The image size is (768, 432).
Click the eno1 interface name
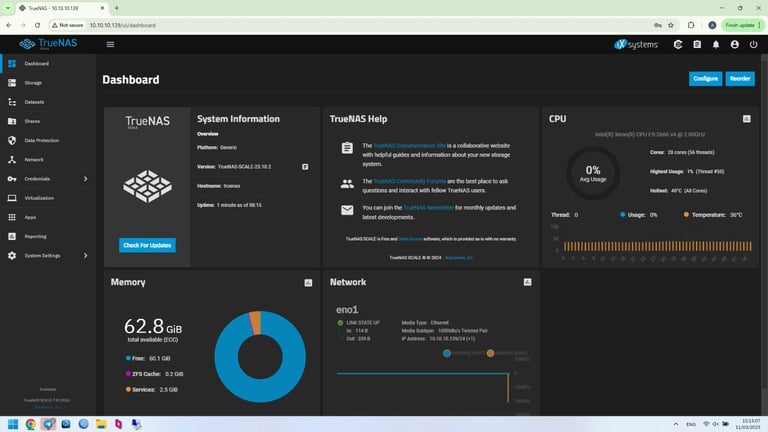point(347,310)
